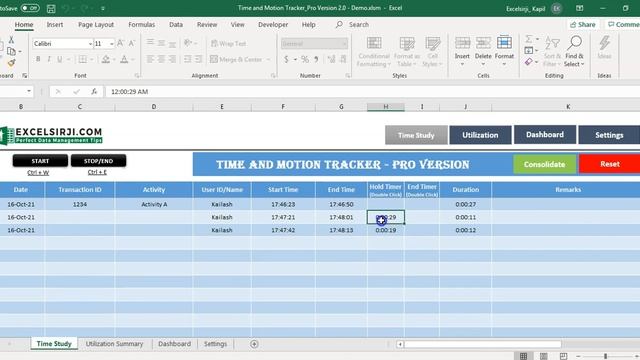Open the Page Layout ribbon tab
Image resolution: width=640 pixels, height=360 pixels.
pos(96,25)
